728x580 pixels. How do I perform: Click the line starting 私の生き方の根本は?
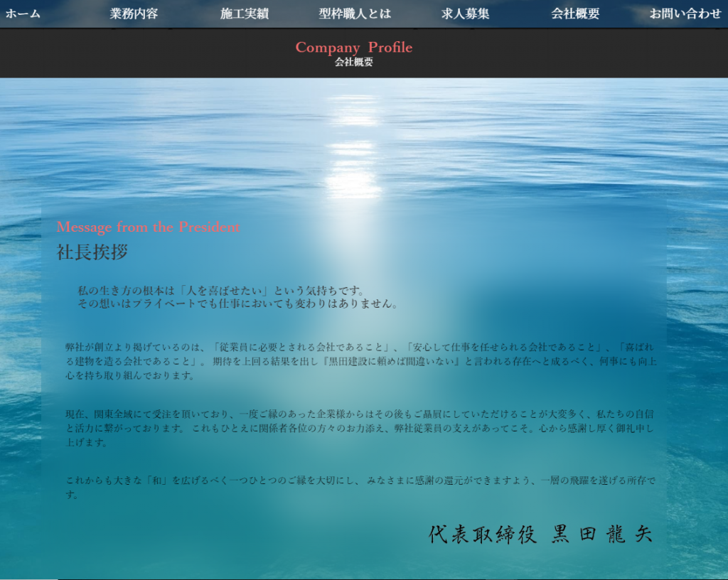coord(221,291)
